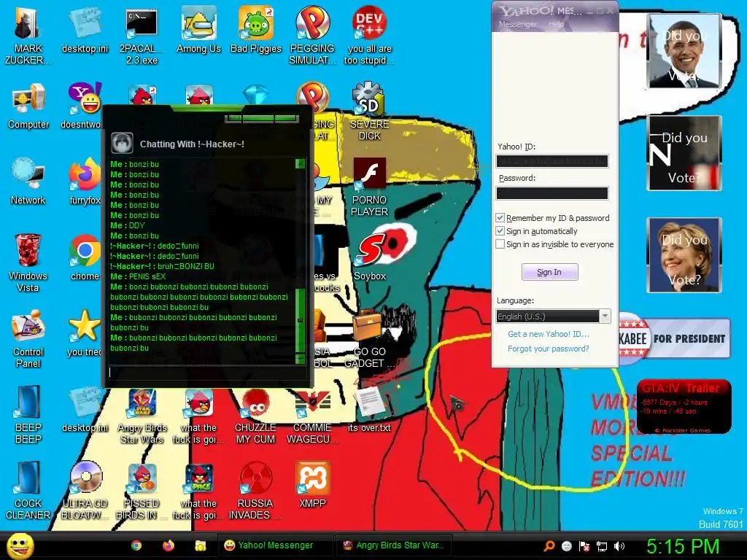Open the Help menu in Yahoo window
747x560 pixels.
[x=555, y=24]
